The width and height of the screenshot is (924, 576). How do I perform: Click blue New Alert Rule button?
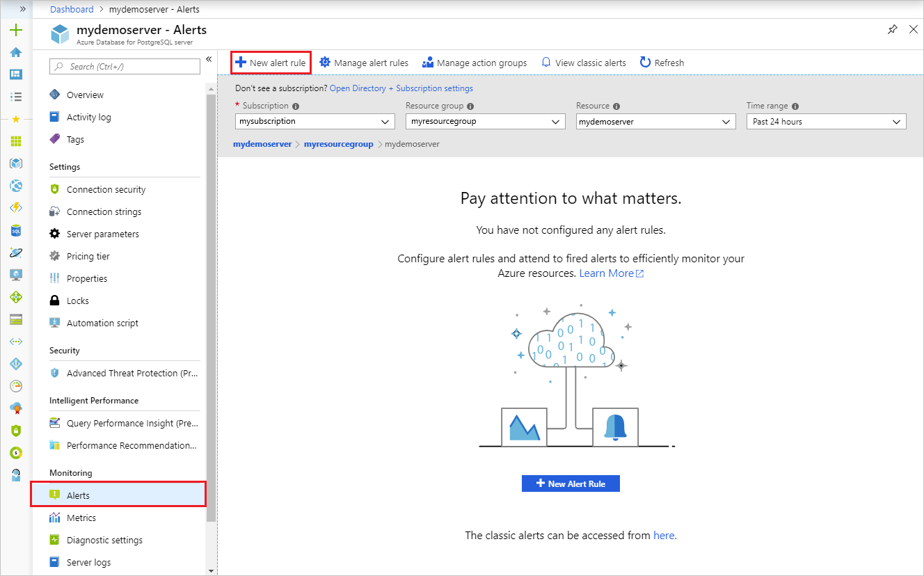coord(571,483)
